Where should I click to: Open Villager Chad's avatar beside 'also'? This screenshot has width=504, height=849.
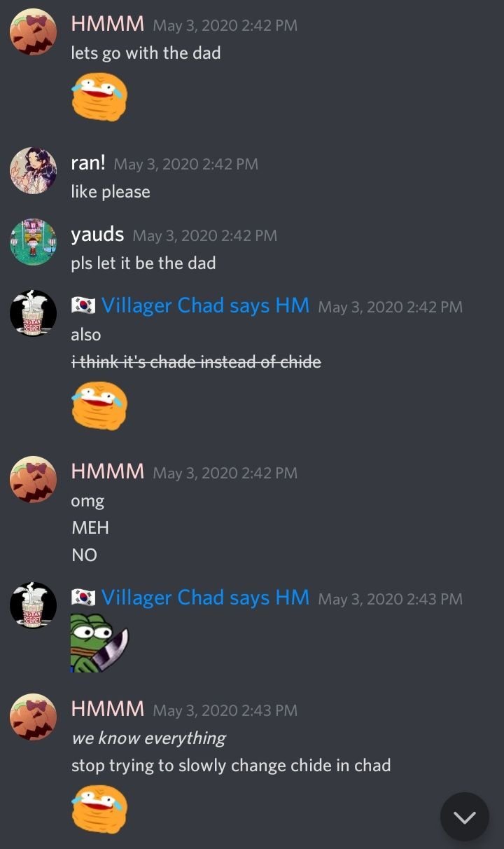click(33, 312)
